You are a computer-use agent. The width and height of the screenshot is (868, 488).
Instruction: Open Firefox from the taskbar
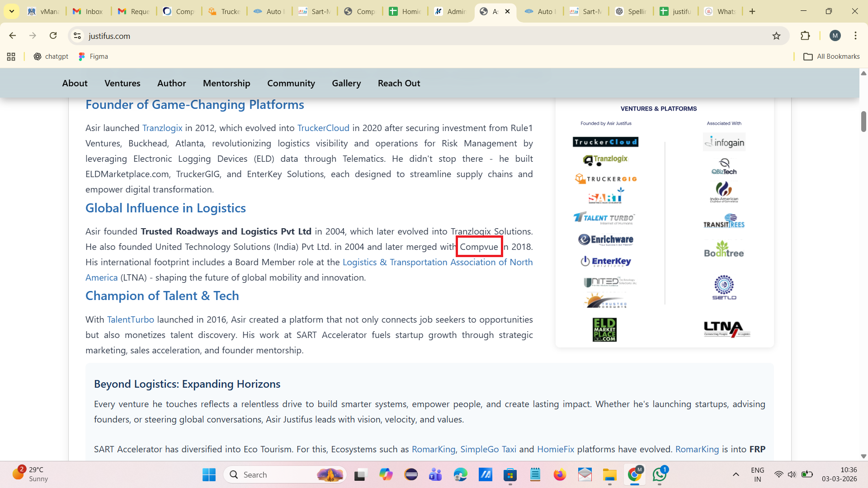click(560, 475)
